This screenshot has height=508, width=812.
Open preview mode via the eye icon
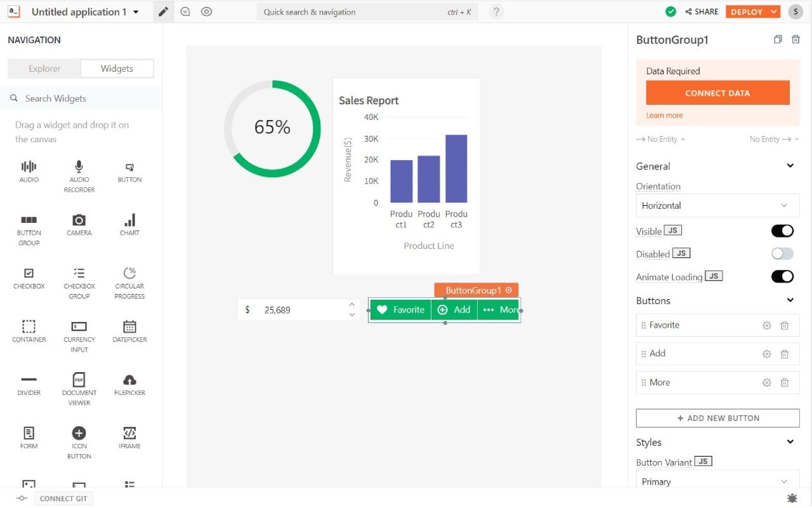point(206,11)
